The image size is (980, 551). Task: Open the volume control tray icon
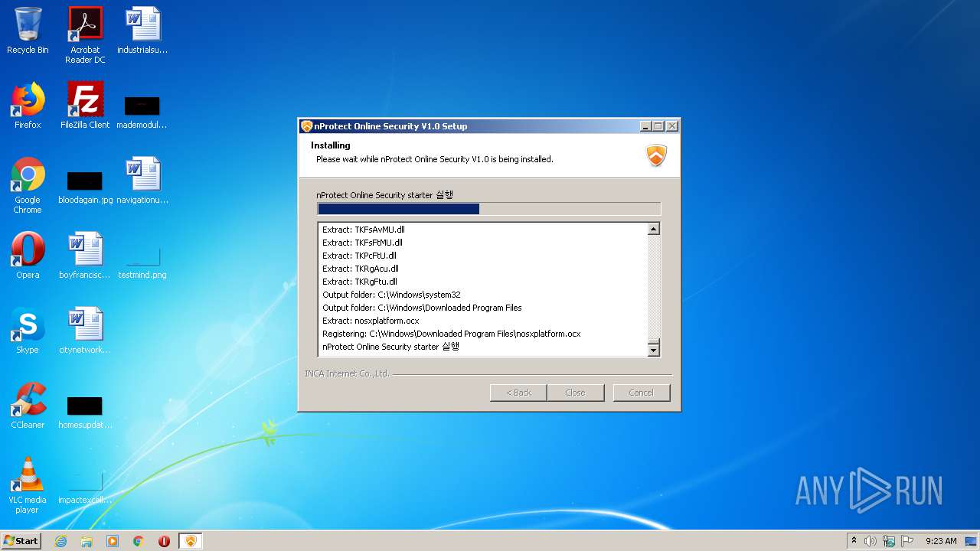coord(871,541)
